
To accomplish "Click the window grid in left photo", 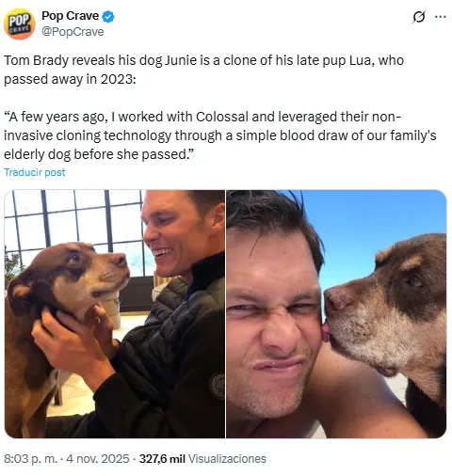I will tap(73, 219).
